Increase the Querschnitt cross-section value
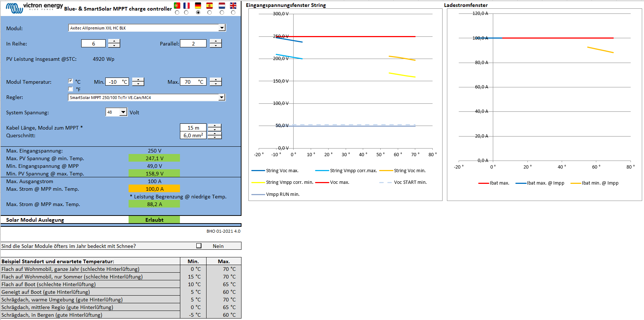This screenshot has width=644, height=320. (215, 133)
